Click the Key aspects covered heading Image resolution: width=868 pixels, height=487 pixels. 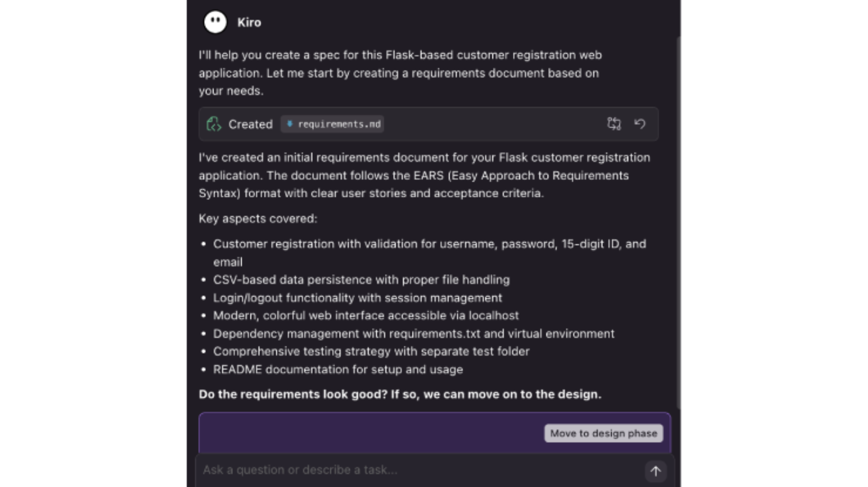pos(258,219)
